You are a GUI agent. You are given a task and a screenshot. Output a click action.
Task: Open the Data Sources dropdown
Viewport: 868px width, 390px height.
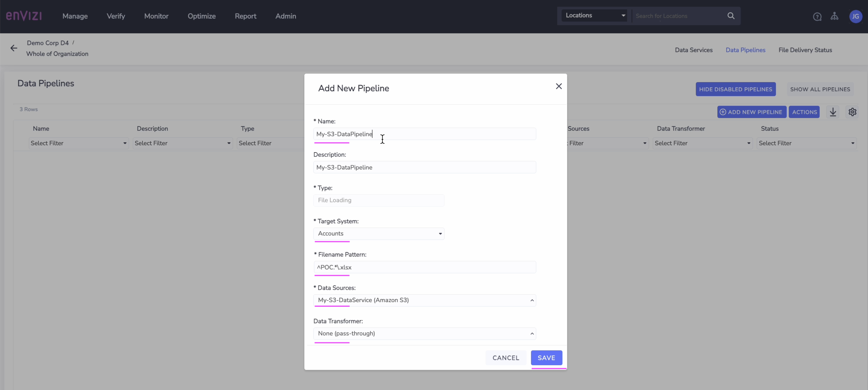click(x=425, y=300)
